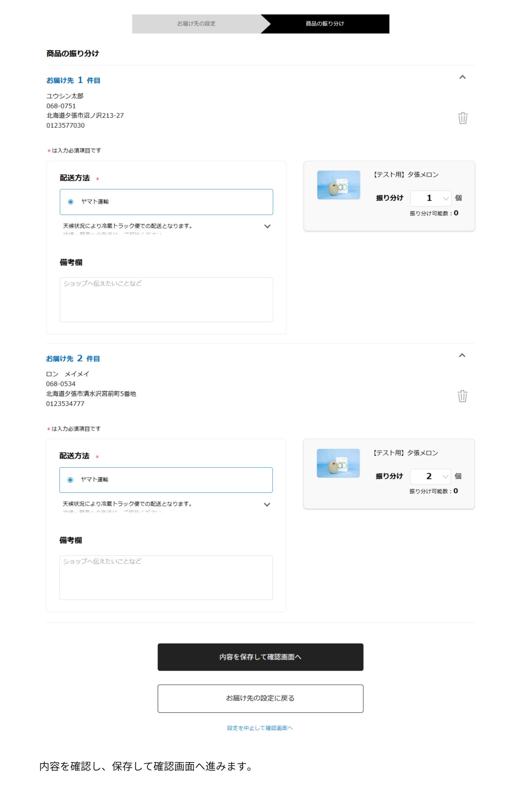The width and height of the screenshot is (532, 789).
Task: Click お届け先 1 件目 heading
Action: click(73, 80)
